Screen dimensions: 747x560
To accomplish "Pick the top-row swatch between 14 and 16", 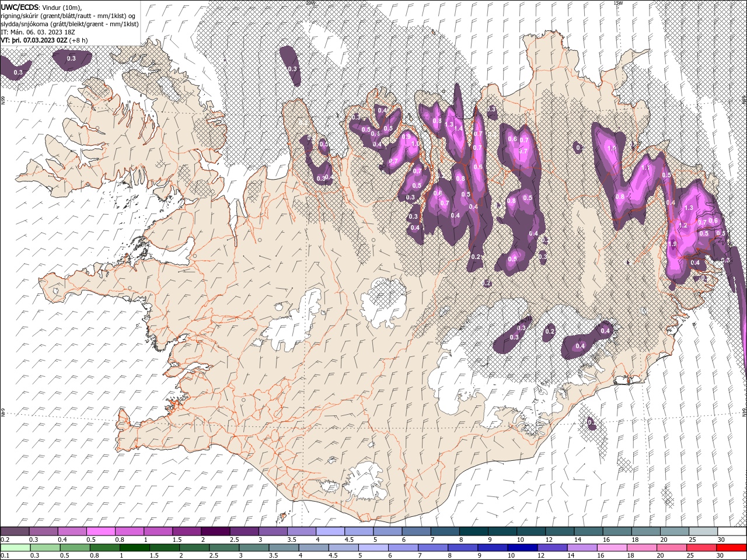I will tap(589, 531).
